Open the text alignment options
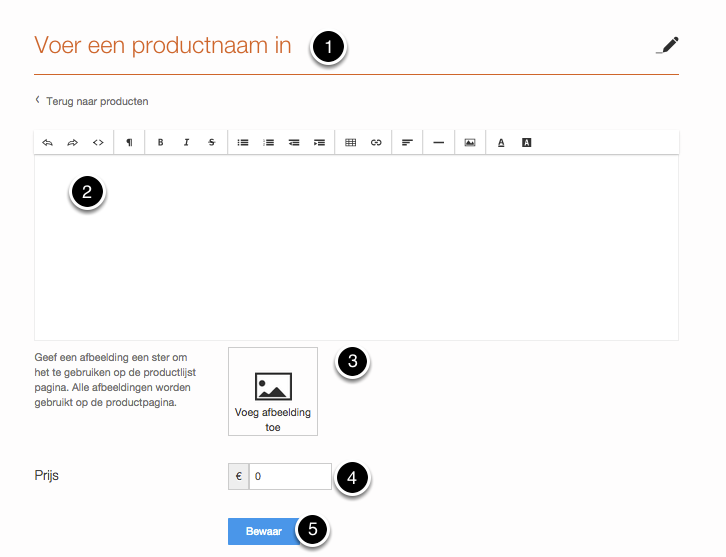This screenshot has width=726, height=557. [407, 143]
